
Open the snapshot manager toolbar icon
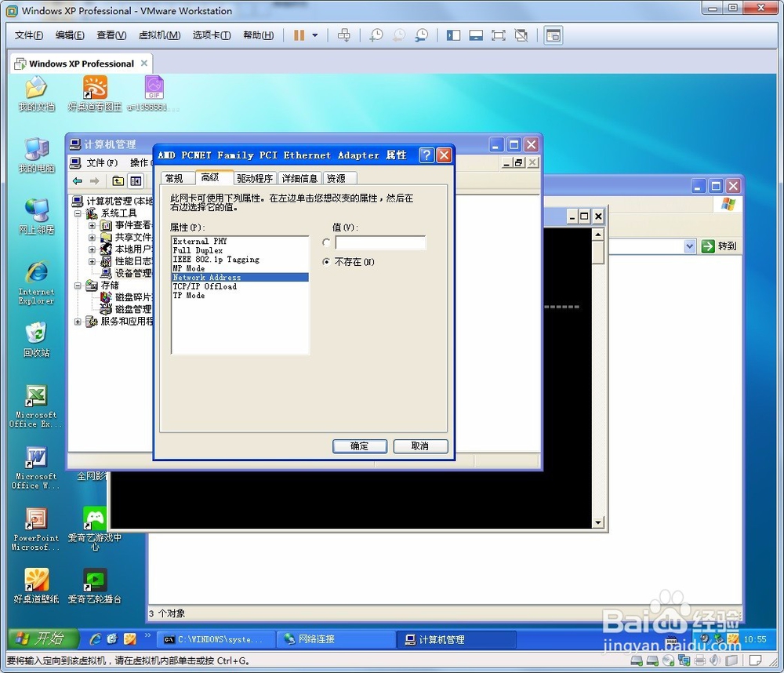click(x=422, y=35)
